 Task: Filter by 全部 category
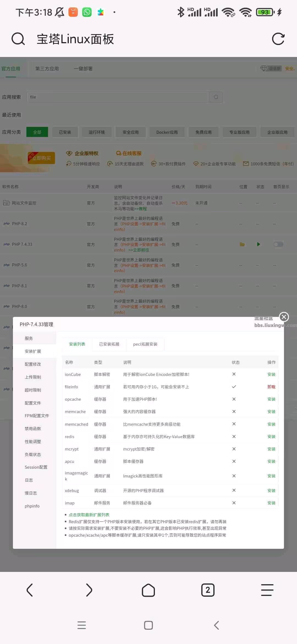click(x=37, y=132)
